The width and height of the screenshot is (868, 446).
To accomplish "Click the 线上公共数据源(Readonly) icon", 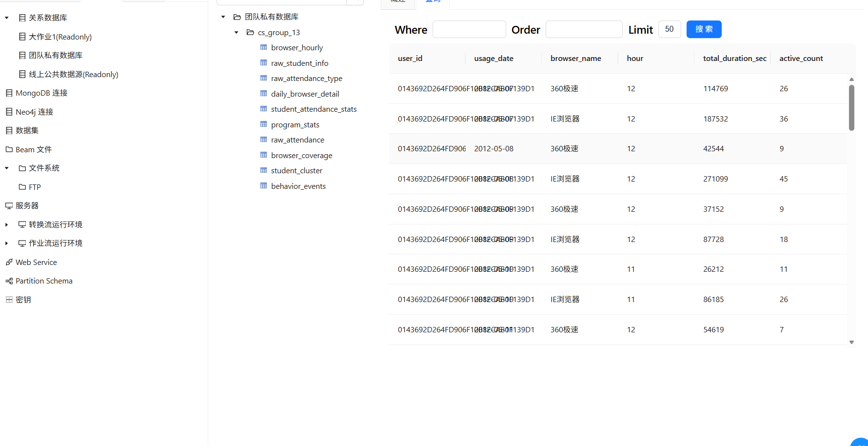I will (x=22, y=74).
